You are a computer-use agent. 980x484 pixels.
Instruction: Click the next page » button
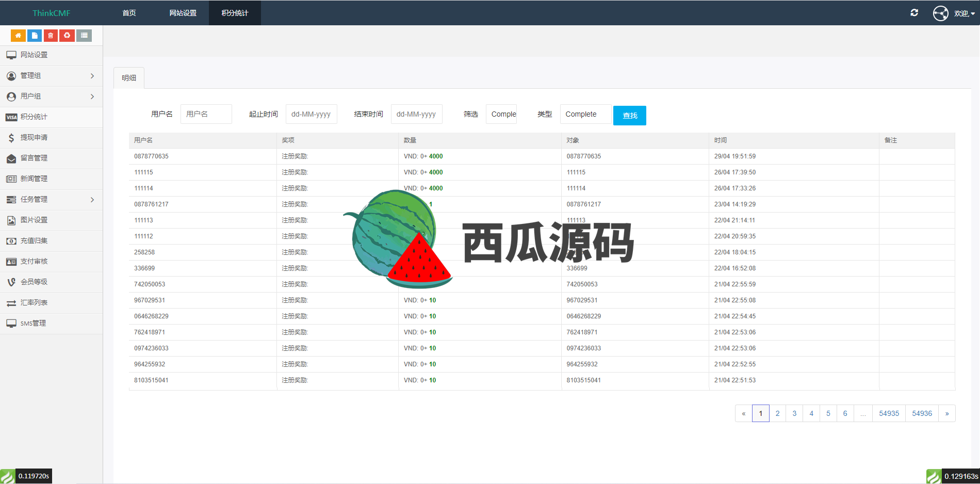click(x=947, y=413)
